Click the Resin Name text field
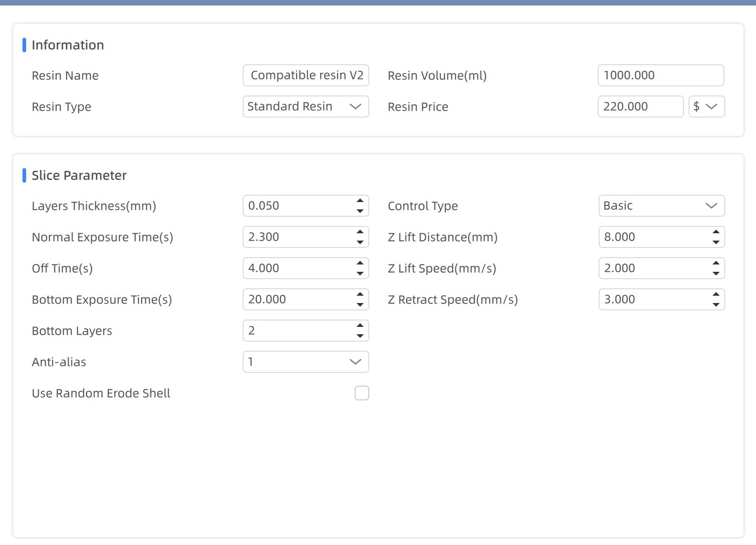 pos(306,75)
